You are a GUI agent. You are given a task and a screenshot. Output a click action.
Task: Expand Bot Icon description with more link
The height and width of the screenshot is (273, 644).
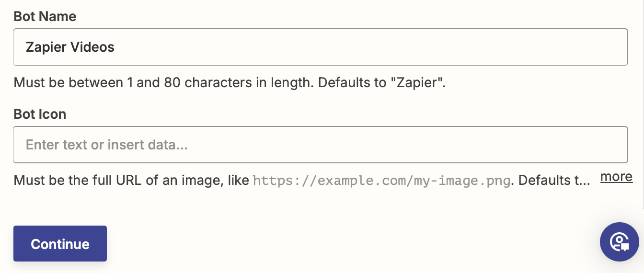click(616, 177)
